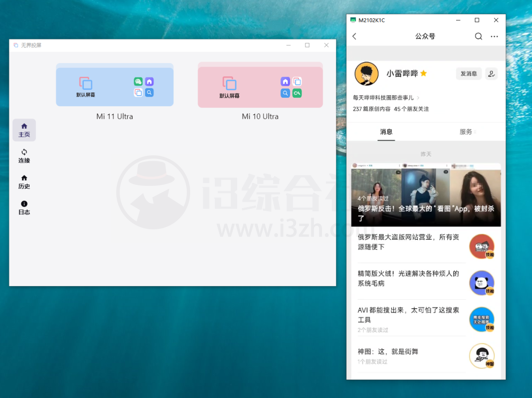Viewport: 532px width, 398px height.
Task: Click Mi 11 Ultra 默认屏幕 screen icon
Action: [x=86, y=87]
